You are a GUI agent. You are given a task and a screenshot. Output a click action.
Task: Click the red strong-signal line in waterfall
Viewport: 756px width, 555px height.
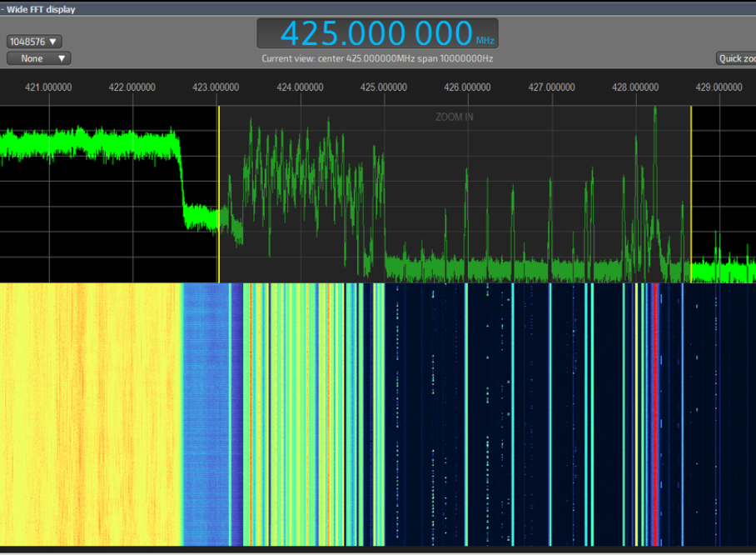654,414
